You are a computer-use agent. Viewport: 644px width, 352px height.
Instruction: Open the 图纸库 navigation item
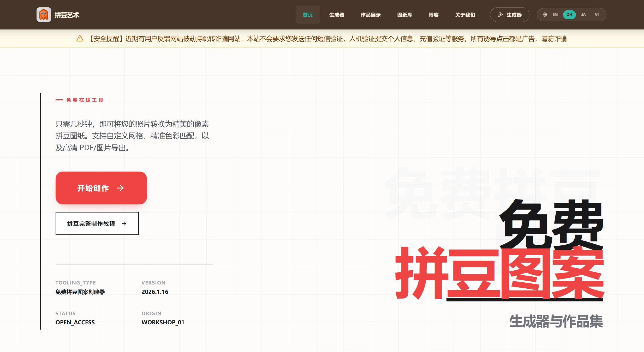[x=404, y=15]
